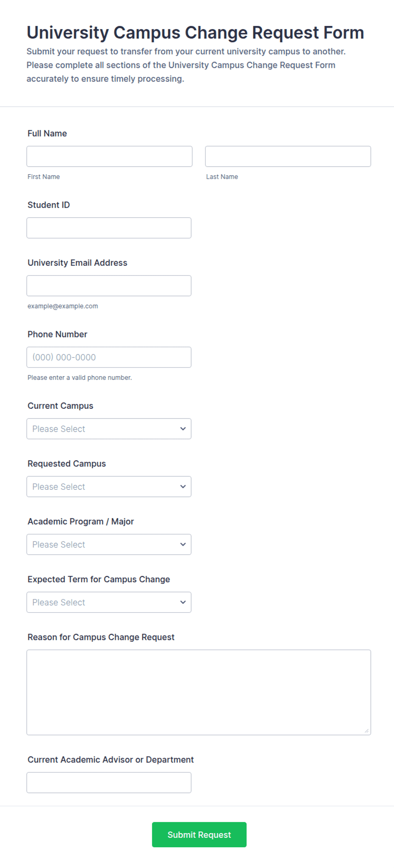Submit the form with Submit Request button
Image resolution: width=394 pixels, height=868 pixels.
click(x=199, y=835)
